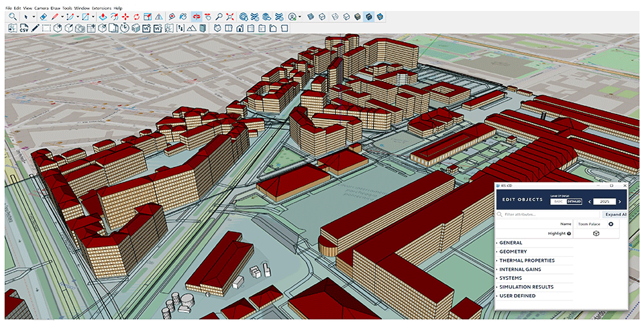Toggle the Shaded style cube

357,17
